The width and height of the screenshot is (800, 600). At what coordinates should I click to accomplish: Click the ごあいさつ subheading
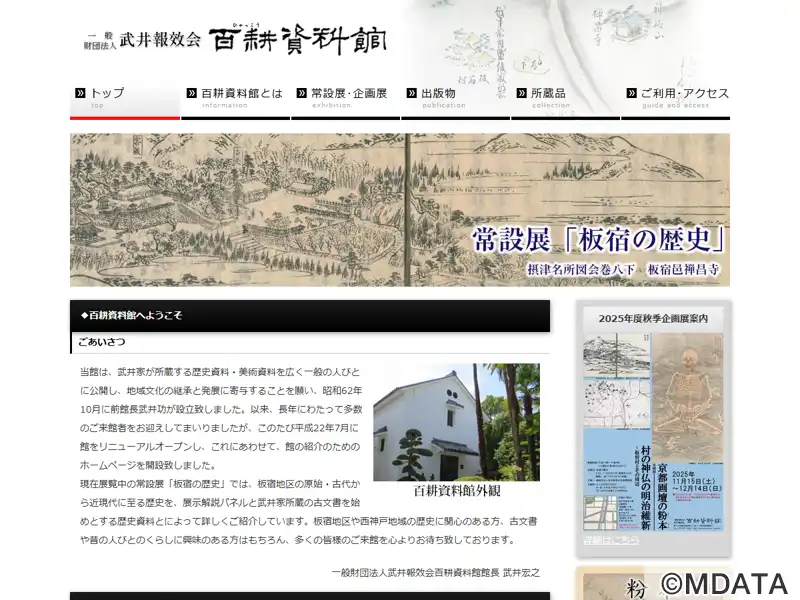(x=102, y=342)
